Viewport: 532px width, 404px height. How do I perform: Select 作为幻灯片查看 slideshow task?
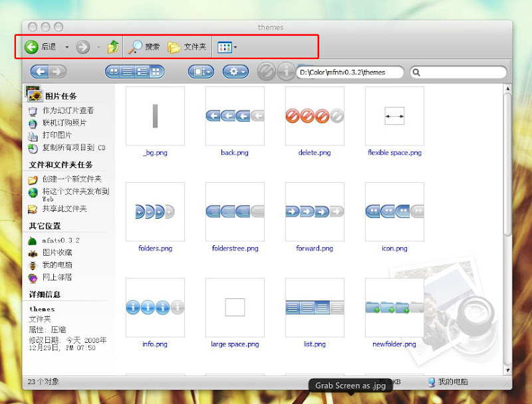[68, 110]
